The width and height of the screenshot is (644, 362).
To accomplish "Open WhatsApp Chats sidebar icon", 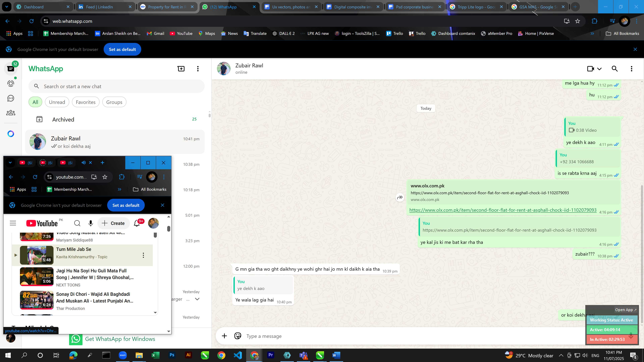I will click(11, 69).
